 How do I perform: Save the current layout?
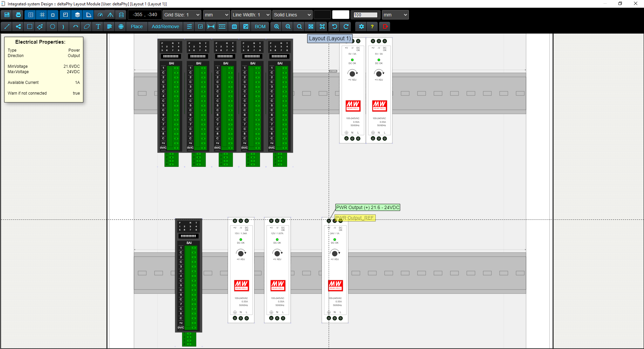point(6,15)
